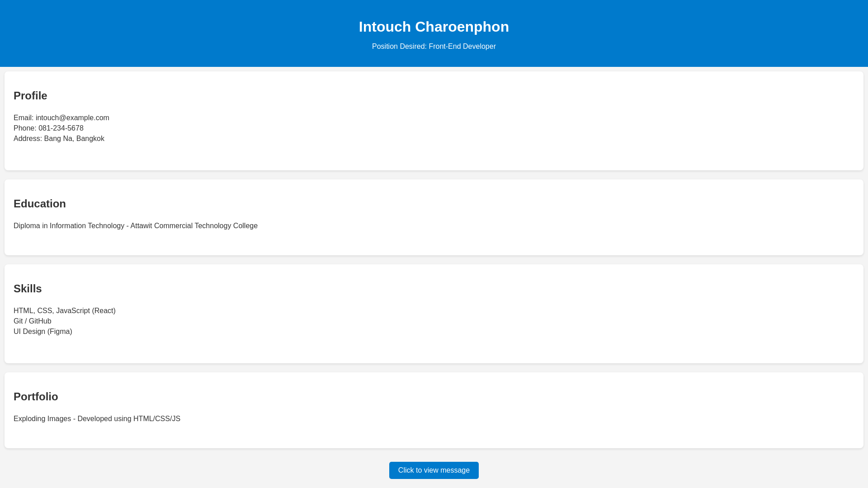This screenshot has height=488, width=868.
Task: Click the UI Design (Figma) skill line
Action: point(43,332)
